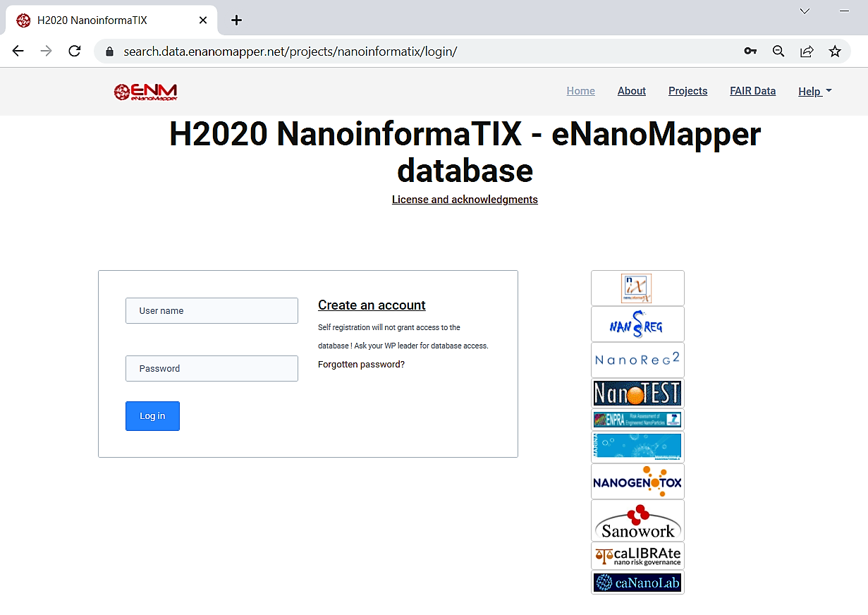Click the User name field
868x615 pixels.
coord(212,310)
